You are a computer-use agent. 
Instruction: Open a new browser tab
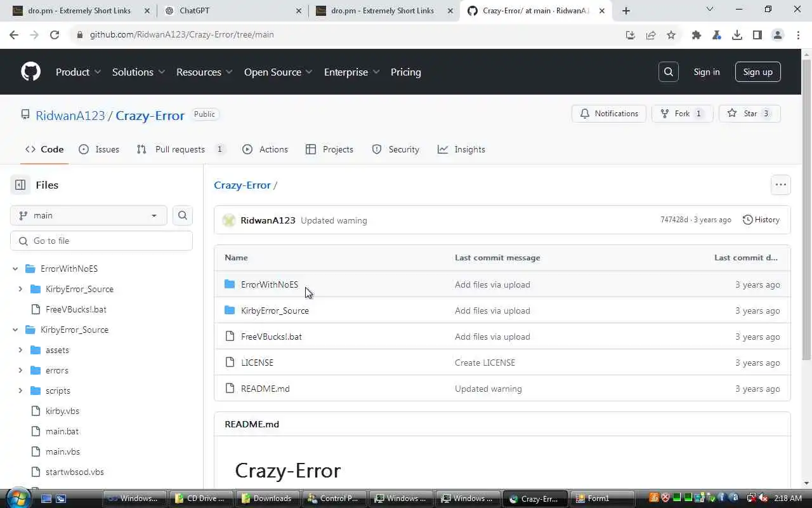coord(626,10)
